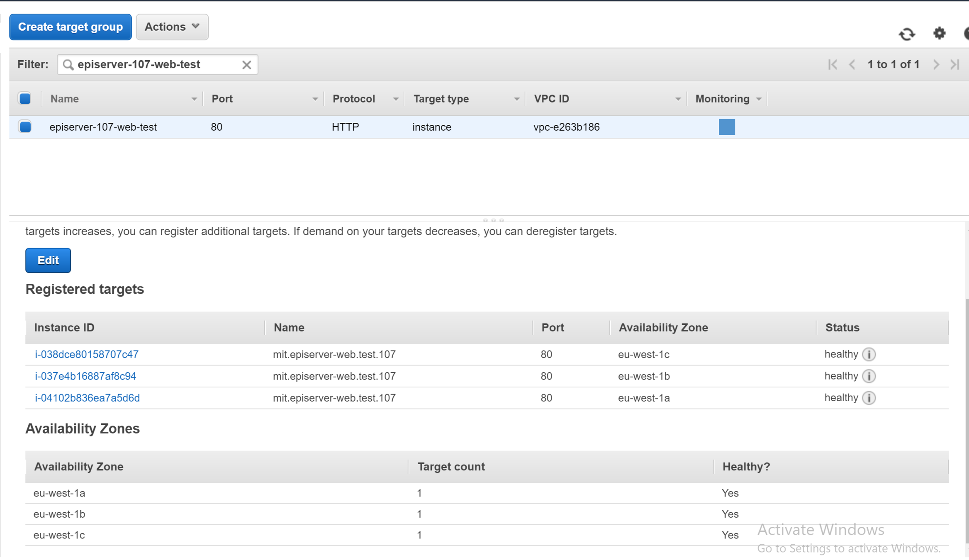Click the Edit targets button
Viewport: 969px width, 560px height.
[x=48, y=260]
